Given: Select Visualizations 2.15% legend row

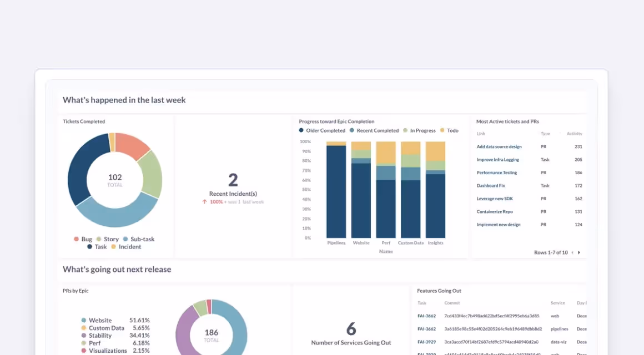Looking at the screenshot, I should 115,351.
